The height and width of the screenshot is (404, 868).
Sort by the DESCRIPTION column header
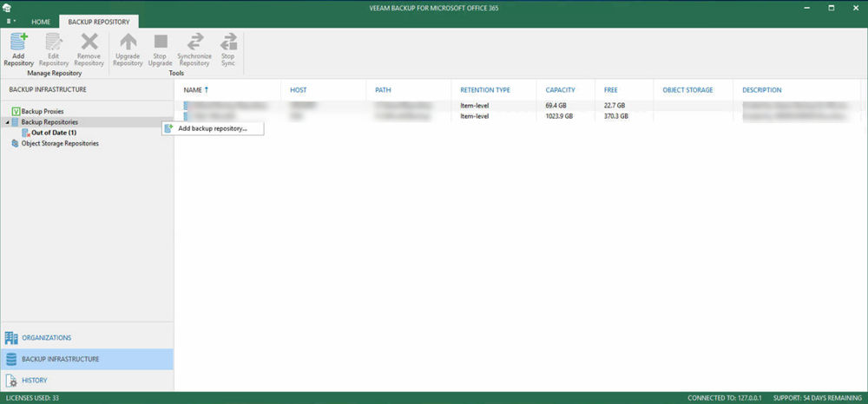(762, 89)
